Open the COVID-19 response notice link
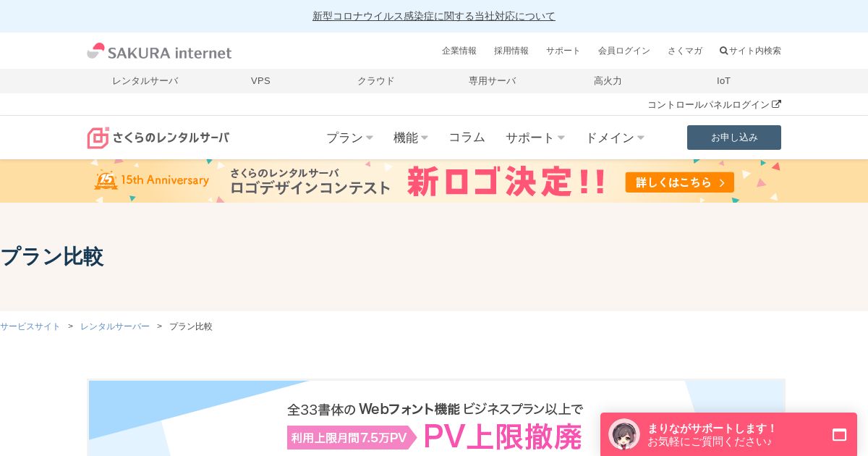The image size is (868, 456). coord(434,16)
